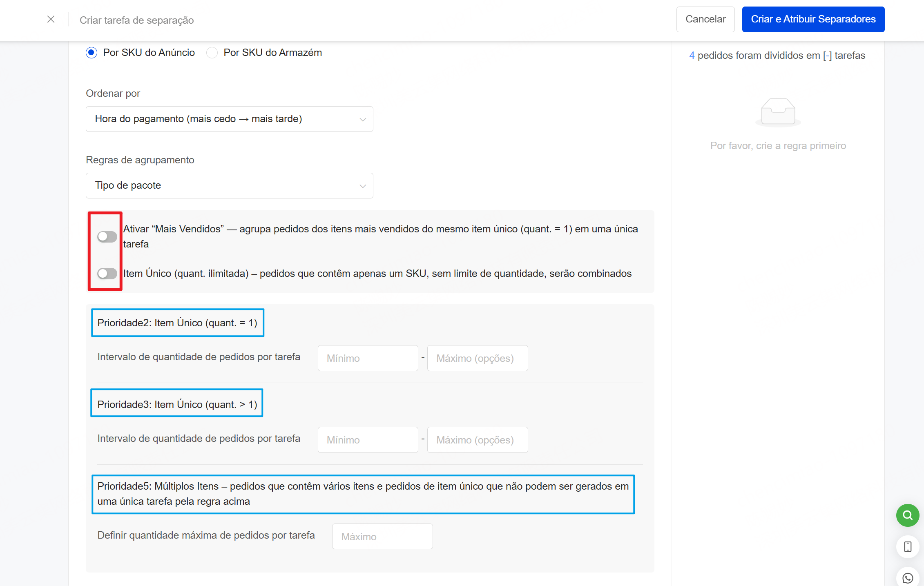This screenshot has height=586, width=924.
Task: Click the empty inbox placeholder icon
Action: tap(778, 112)
